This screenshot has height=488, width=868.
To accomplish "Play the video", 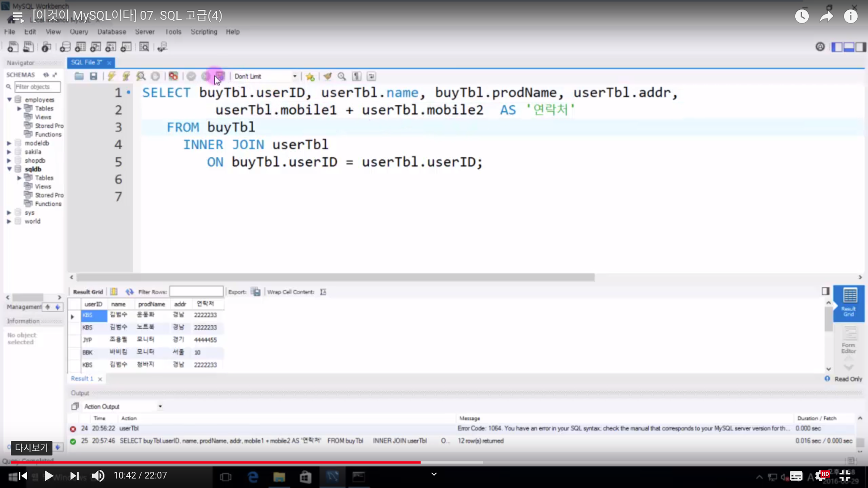I will coord(48,476).
